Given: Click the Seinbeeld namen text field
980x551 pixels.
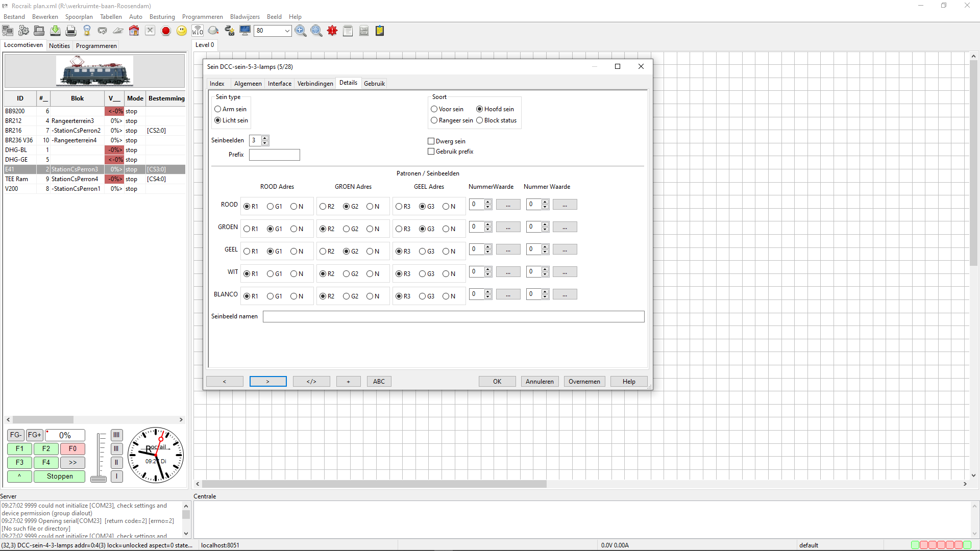Looking at the screenshot, I should 453,317.
